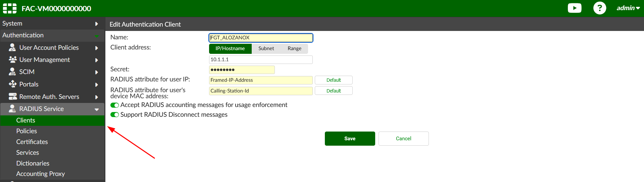Click the Fortinet grid logo icon

pyautogui.click(x=10, y=8)
